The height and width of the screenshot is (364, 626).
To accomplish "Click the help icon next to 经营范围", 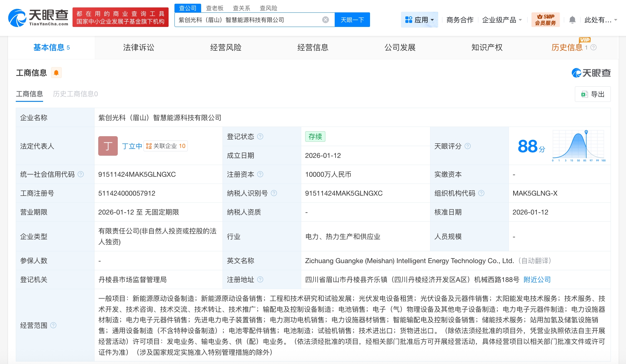I will tap(53, 325).
